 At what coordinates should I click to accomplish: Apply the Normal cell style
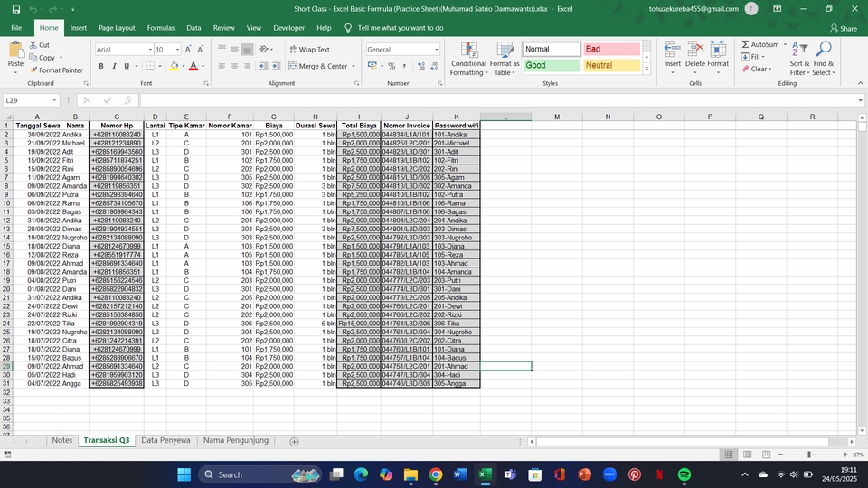click(x=551, y=49)
